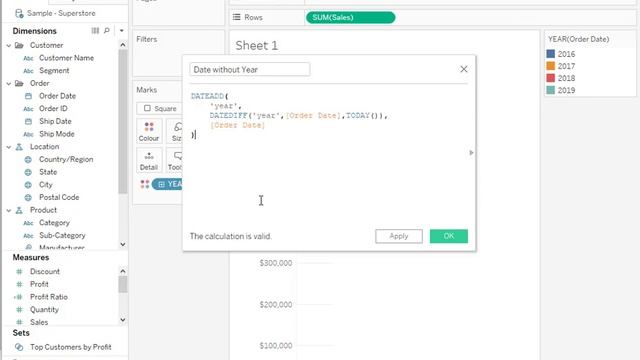Click the 2017 orange legend swatch
Image resolution: width=640 pixels, height=360 pixels.
pyautogui.click(x=551, y=66)
